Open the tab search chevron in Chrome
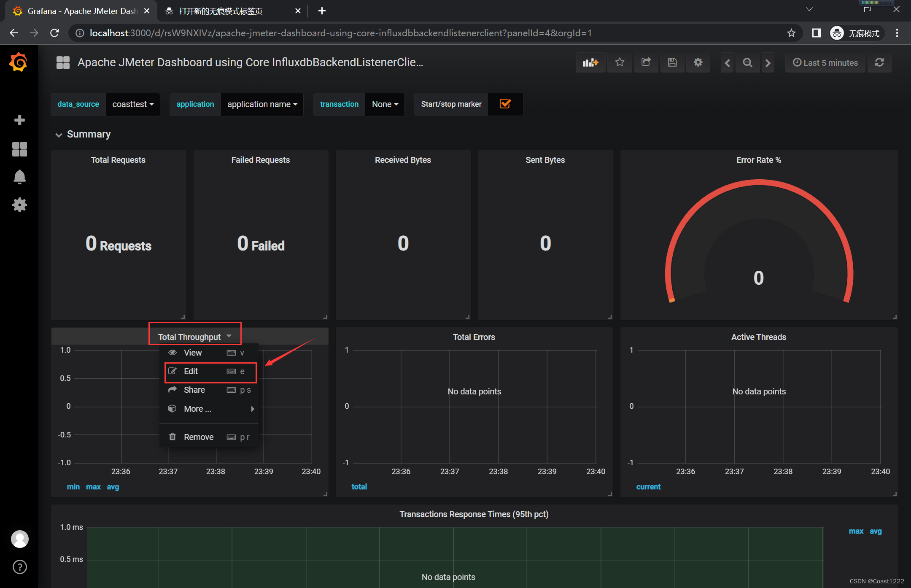911x588 pixels. 809,9
